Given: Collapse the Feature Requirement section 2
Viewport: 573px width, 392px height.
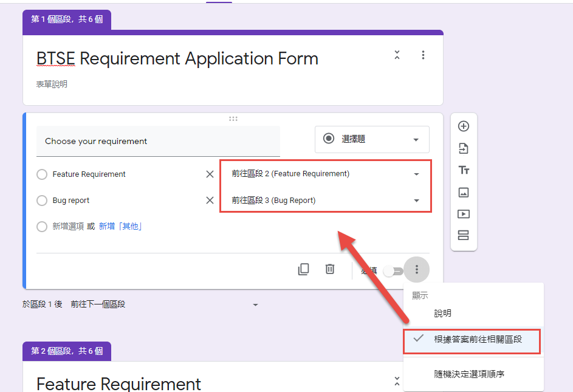Looking at the screenshot, I should pyautogui.click(x=397, y=381).
